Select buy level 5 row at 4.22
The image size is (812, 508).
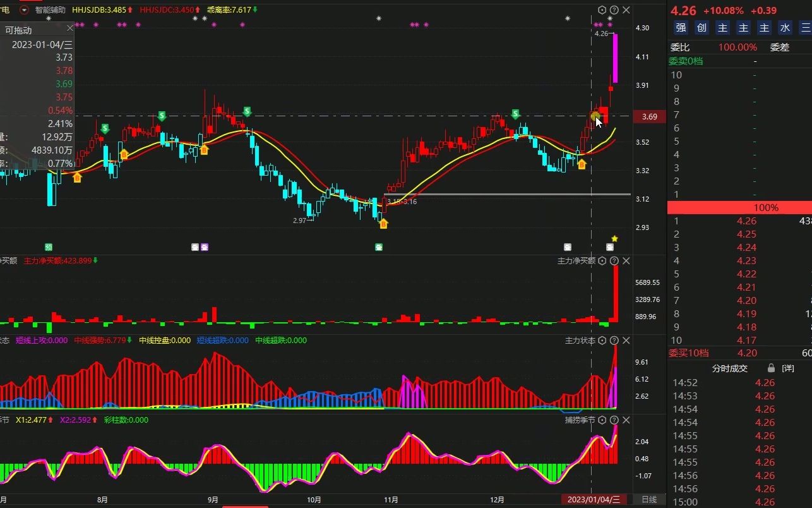click(x=739, y=274)
